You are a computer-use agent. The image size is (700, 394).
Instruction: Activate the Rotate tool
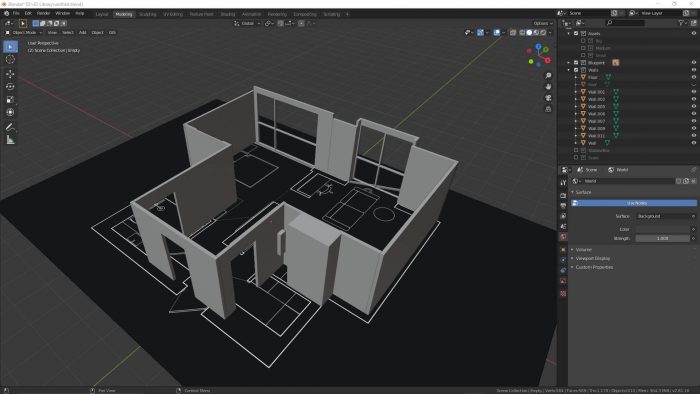[x=10, y=87]
